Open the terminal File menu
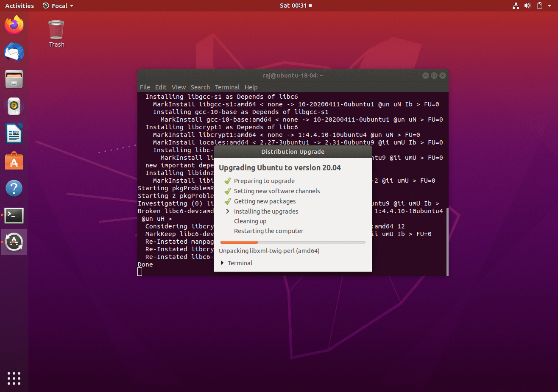Image resolution: width=558 pixels, height=392 pixels. [x=145, y=87]
